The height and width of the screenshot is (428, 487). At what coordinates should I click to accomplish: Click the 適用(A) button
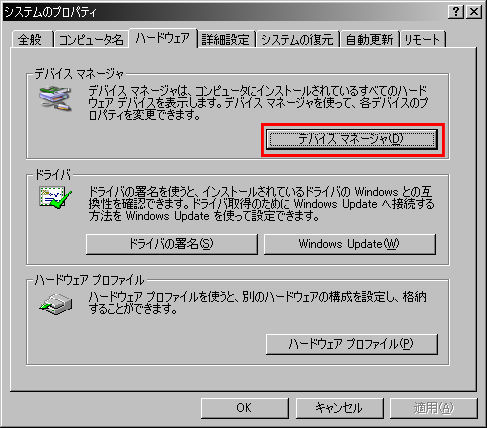click(x=434, y=408)
